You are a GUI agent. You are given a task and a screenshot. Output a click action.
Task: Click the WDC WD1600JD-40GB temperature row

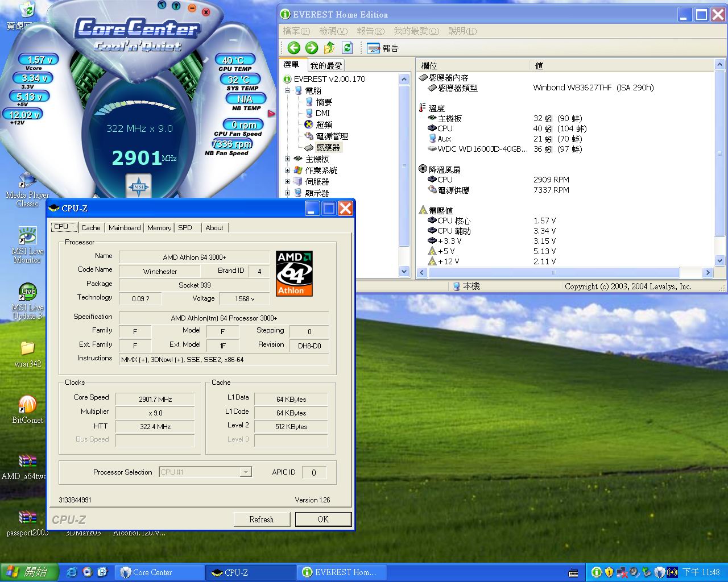506,149
